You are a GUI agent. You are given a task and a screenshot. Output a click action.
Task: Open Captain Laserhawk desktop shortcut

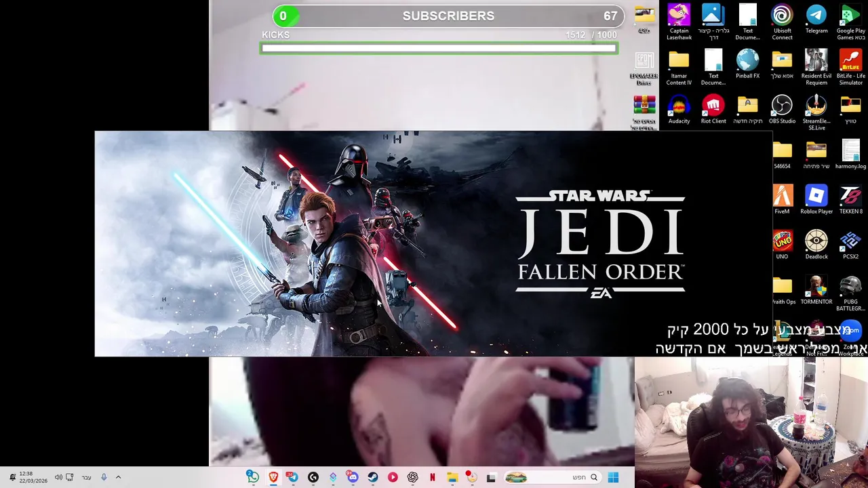pyautogui.click(x=679, y=22)
